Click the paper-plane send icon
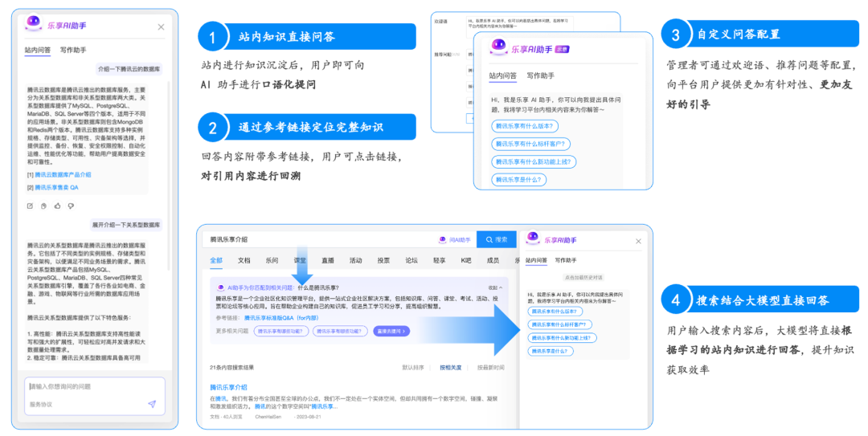The width and height of the screenshot is (868, 436). pos(152,405)
